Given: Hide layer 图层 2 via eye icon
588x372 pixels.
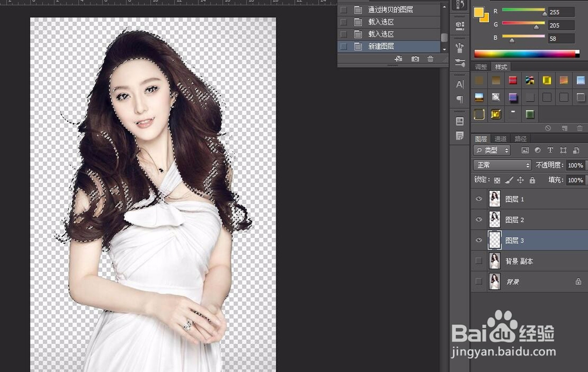Looking at the screenshot, I should click(479, 220).
